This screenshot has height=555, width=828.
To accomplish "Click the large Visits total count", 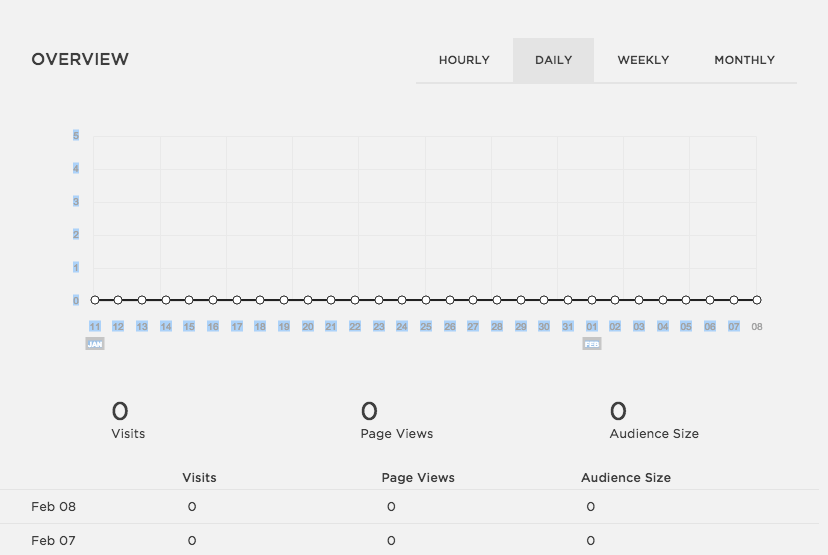I will pyautogui.click(x=120, y=411).
